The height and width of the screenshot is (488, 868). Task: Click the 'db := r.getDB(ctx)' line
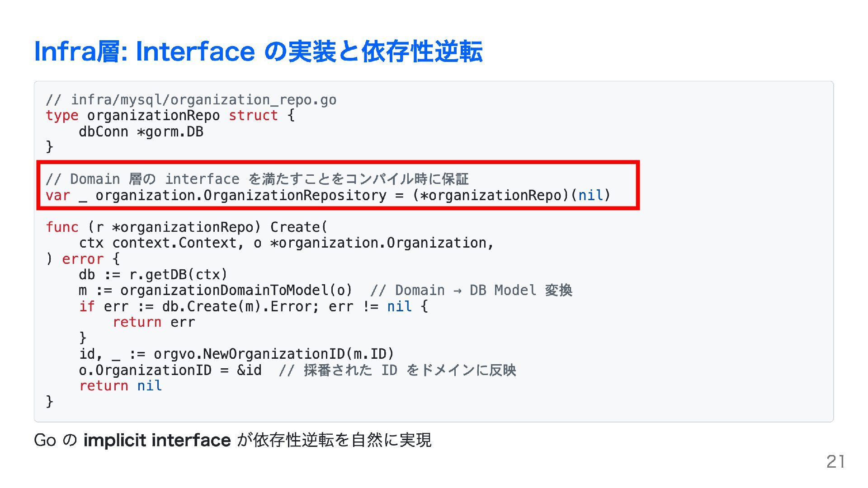click(153, 275)
